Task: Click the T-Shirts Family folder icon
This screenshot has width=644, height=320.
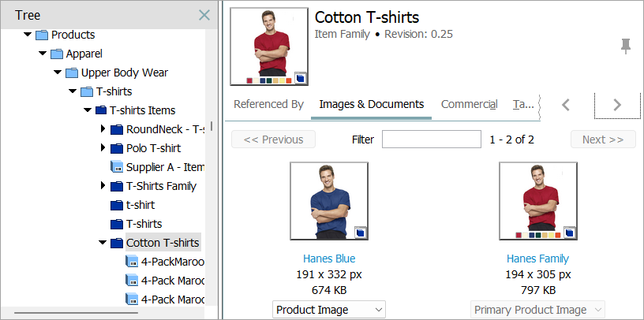Action: pyautogui.click(x=116, y=186)
